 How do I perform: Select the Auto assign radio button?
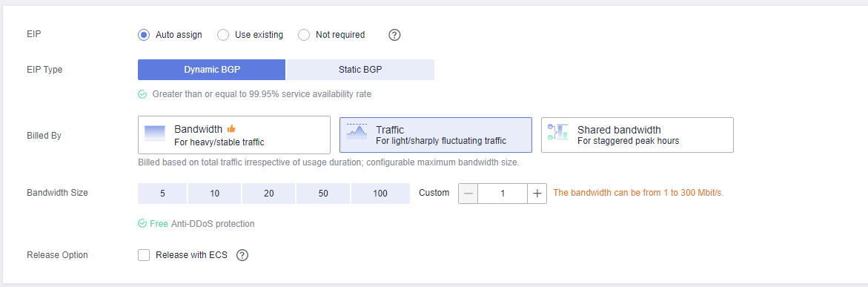[144, 35]
